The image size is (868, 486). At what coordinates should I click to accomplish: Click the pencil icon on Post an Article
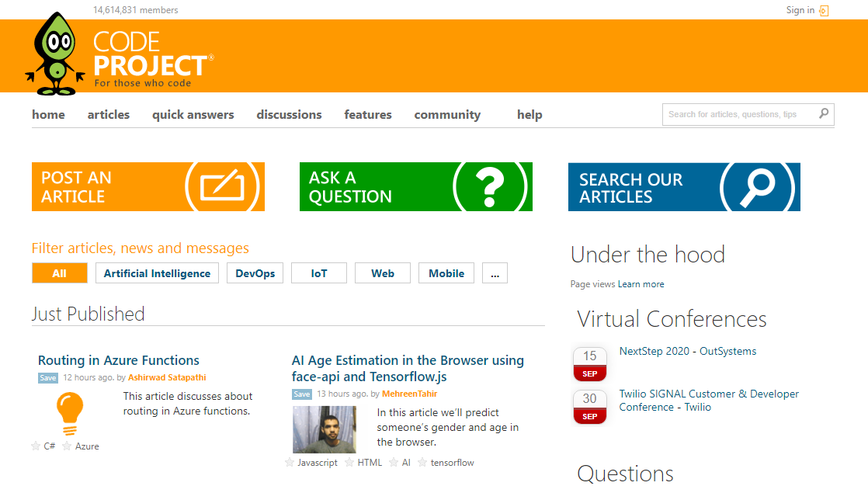coord(221,187)
